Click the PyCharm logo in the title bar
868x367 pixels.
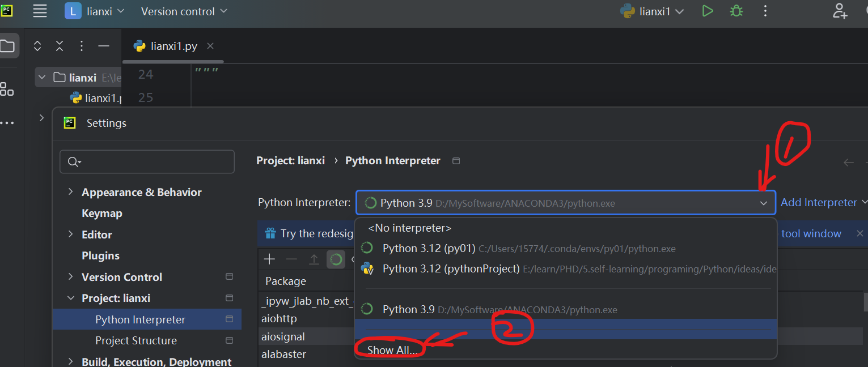(6, 11)
